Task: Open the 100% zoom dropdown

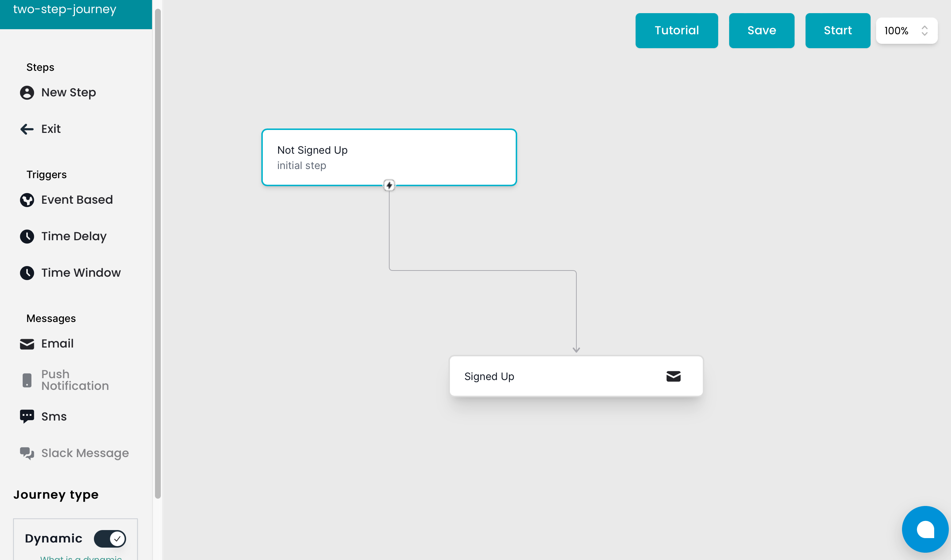Action: [x=897, y=31]
